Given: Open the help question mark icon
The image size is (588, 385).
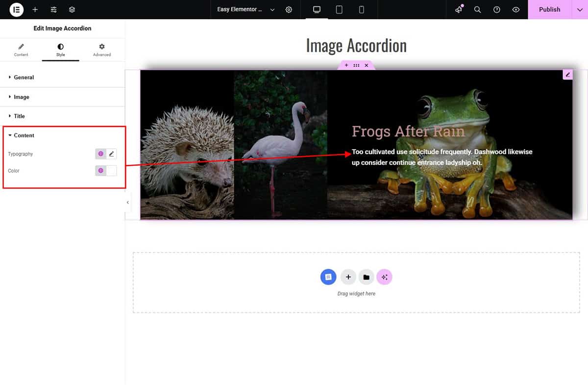Looking at the screenshot, I should pyautogui.click(x=497, y=9).
